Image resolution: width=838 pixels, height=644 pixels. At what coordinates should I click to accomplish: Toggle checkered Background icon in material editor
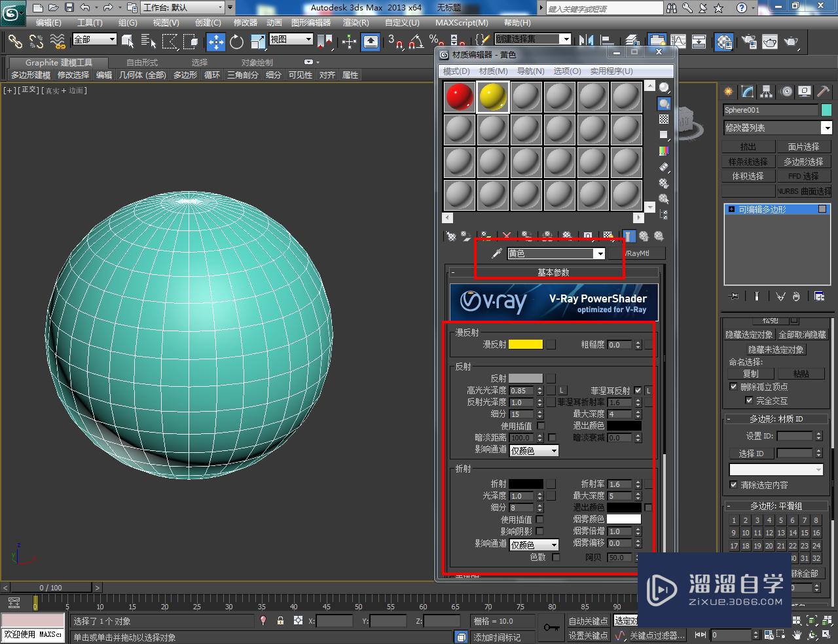point(664,119)
